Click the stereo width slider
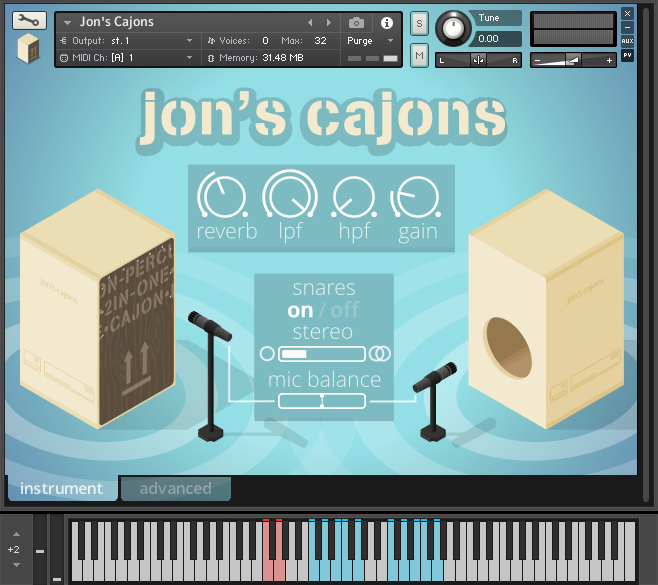Viewport: 658px width, 585px height. pos(321,354)
